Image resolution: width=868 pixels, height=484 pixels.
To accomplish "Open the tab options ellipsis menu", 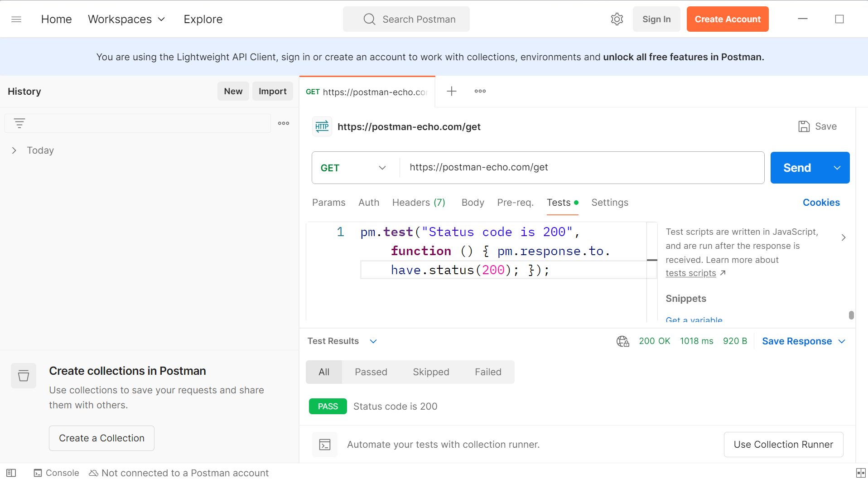I will (x=480, y=91).
